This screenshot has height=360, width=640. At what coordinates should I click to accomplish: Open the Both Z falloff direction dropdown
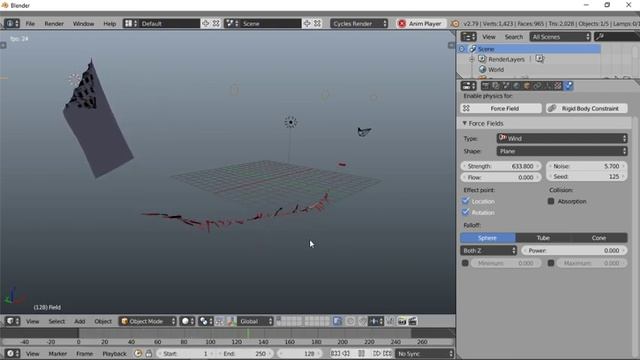(489, 250)
